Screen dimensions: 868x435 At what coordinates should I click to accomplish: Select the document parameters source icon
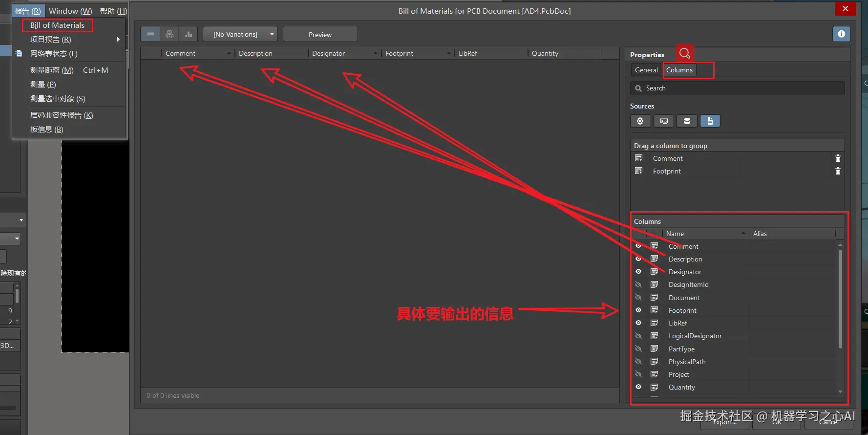click(x=710, y=121)
